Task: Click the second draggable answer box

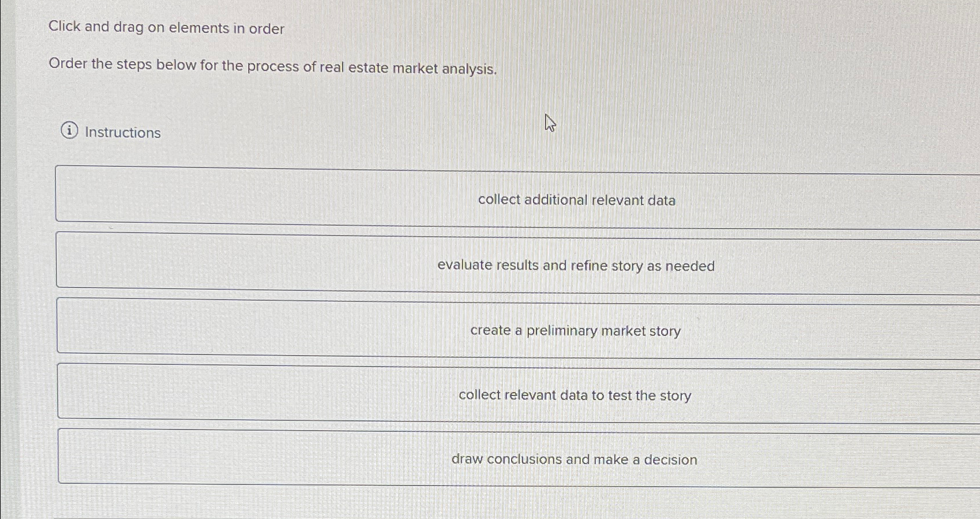Action: point(519,260)
